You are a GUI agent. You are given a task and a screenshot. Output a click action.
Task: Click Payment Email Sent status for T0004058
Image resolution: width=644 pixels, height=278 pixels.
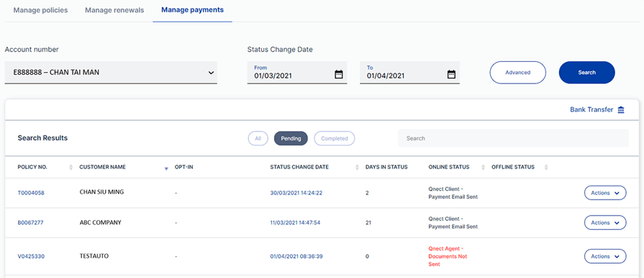(453, 193)
